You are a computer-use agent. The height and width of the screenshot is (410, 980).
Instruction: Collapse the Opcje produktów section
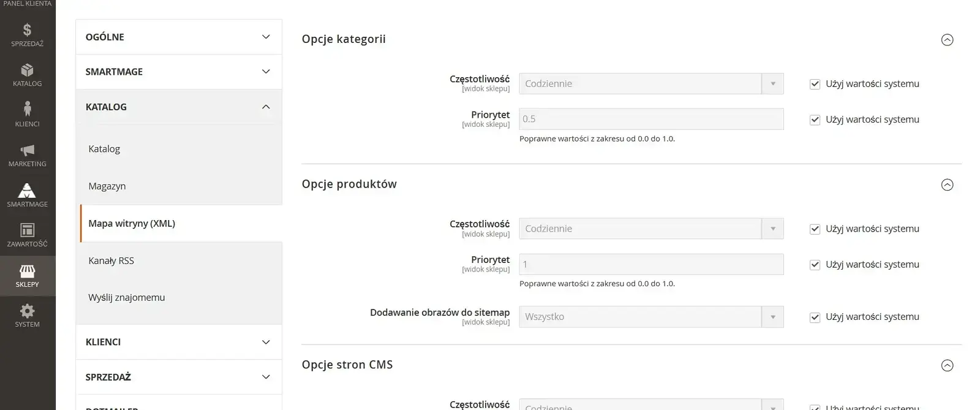pos(947,185)
